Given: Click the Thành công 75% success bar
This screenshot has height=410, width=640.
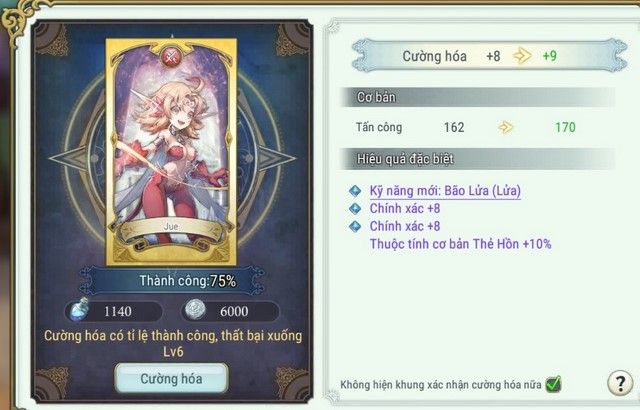Looking at the screenshot, I should 171,280.
